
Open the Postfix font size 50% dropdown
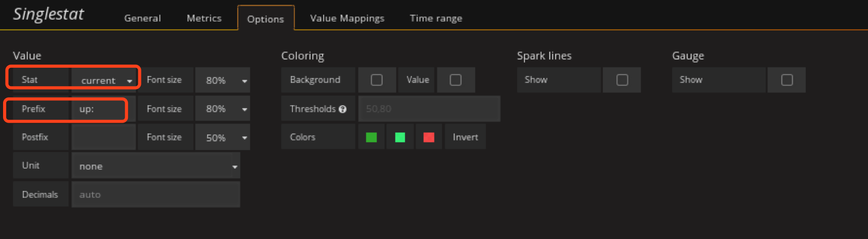(223, 138)
